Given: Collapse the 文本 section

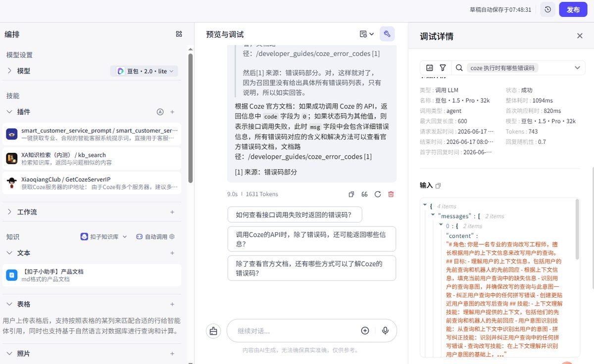Looking at the screenshot, I should pyautogui.click(x=9, y=253).
